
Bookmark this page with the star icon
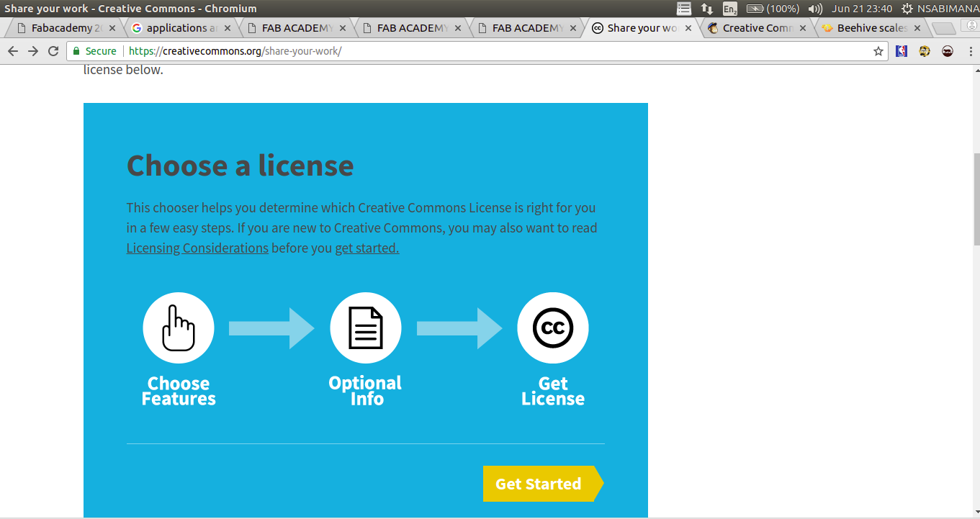pyautogui.click(x=878, y=51)
